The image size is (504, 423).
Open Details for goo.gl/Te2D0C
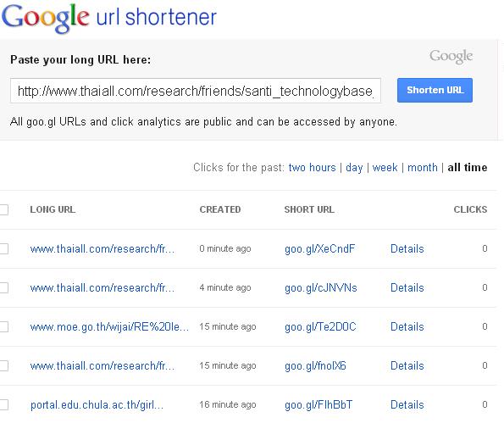(x=407, y=327)
